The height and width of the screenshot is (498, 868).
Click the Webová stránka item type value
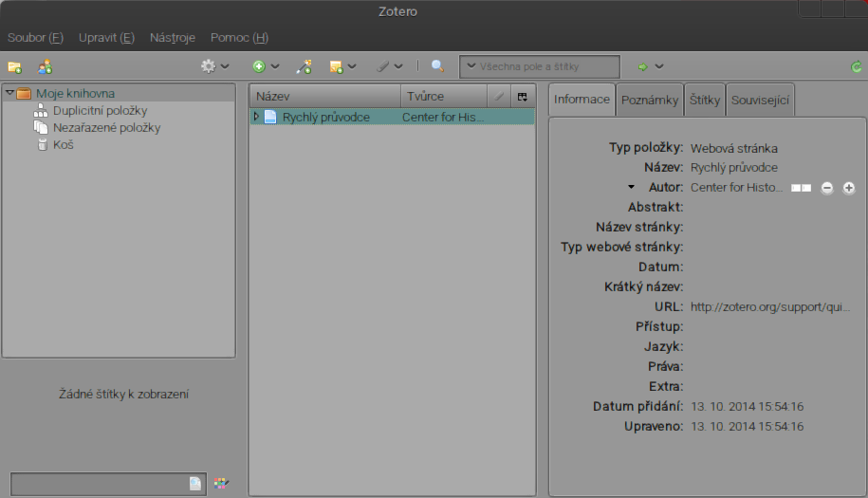(734, 148)
